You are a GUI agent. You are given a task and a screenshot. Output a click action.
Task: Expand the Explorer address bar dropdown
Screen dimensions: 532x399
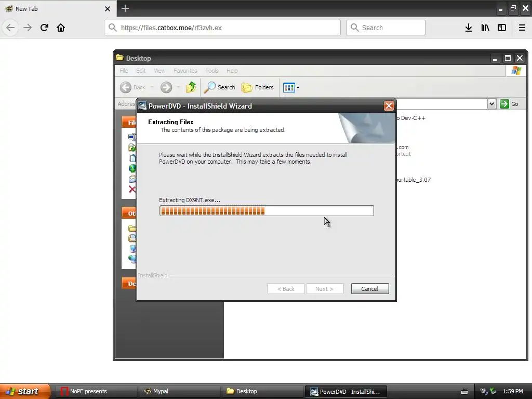coord(491,104)
